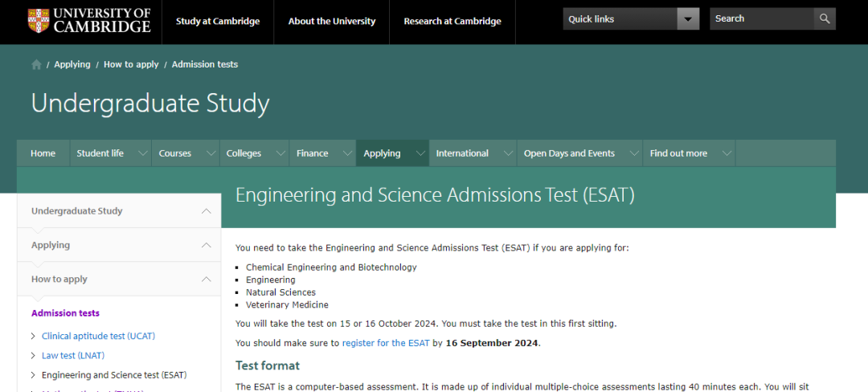
Task: Click Admission tests breadcrumb link
Action: pos(205,65)
